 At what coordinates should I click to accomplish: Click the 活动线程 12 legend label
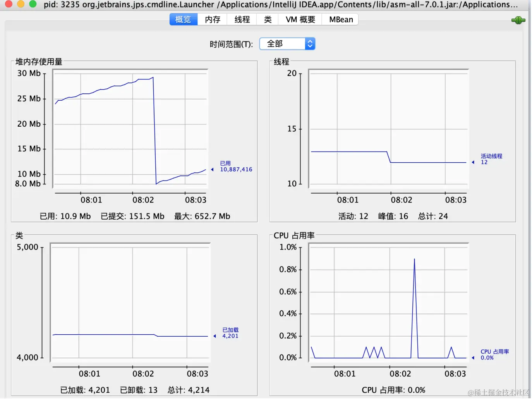[x=491, y=159]
